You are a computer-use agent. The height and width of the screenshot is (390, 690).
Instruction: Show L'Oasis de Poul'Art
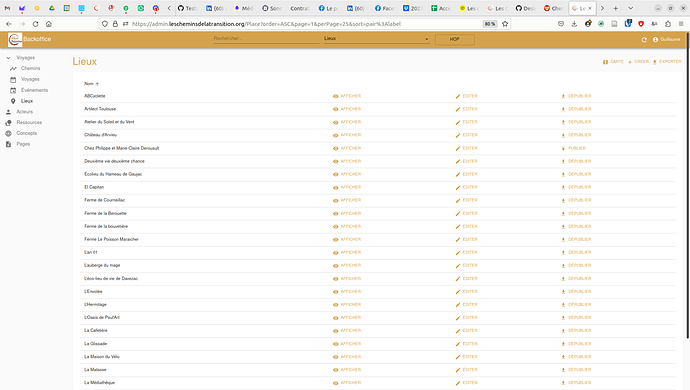347,317
